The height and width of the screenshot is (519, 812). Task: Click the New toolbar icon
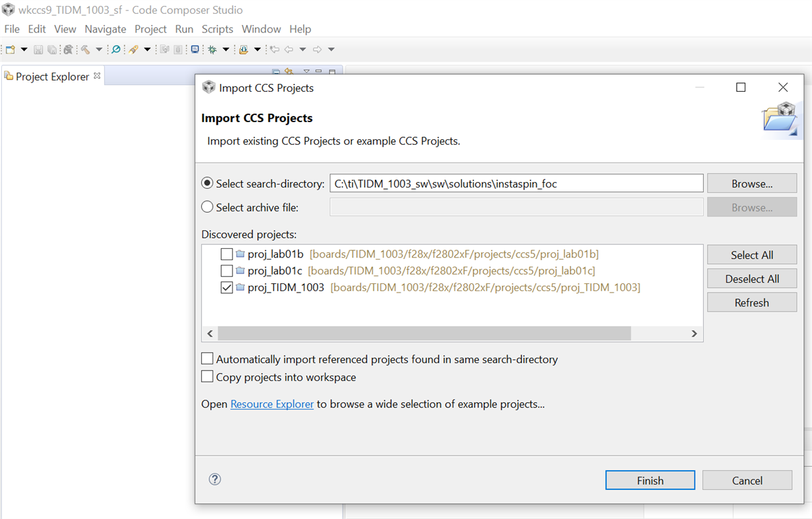click(x=11, y=50)
